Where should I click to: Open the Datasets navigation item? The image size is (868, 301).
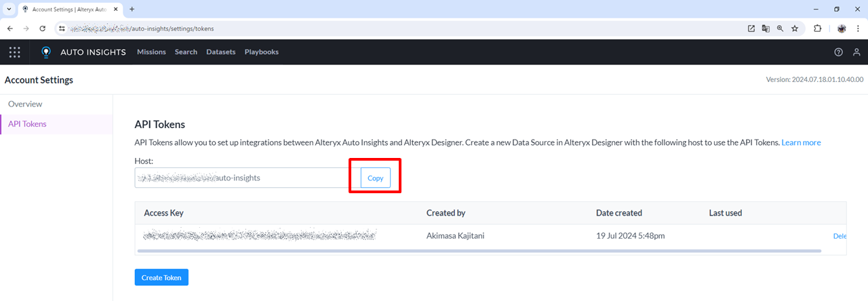221,52
